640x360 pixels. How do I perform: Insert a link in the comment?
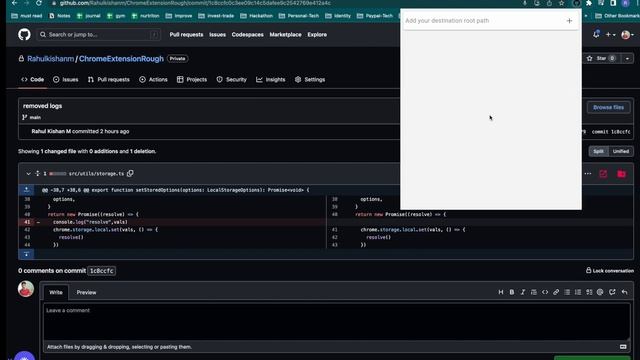[556, 292]
